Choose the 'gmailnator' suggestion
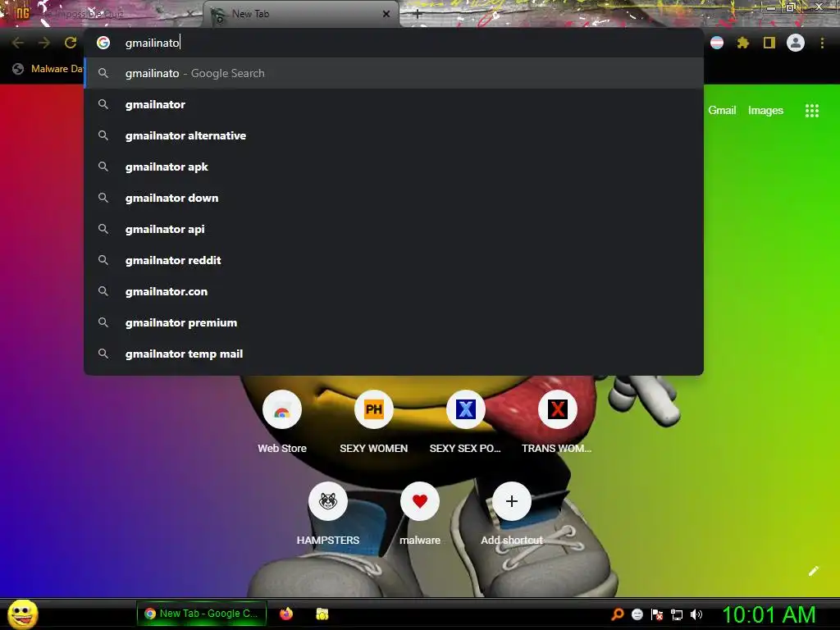 pyautogui.click(x=393, y=104)
